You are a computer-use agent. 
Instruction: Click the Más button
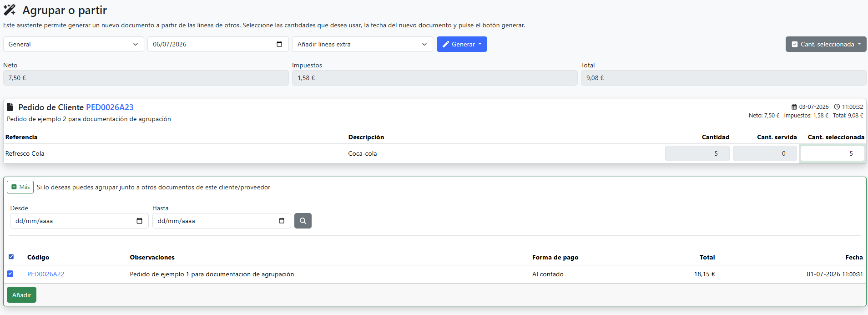20,187
